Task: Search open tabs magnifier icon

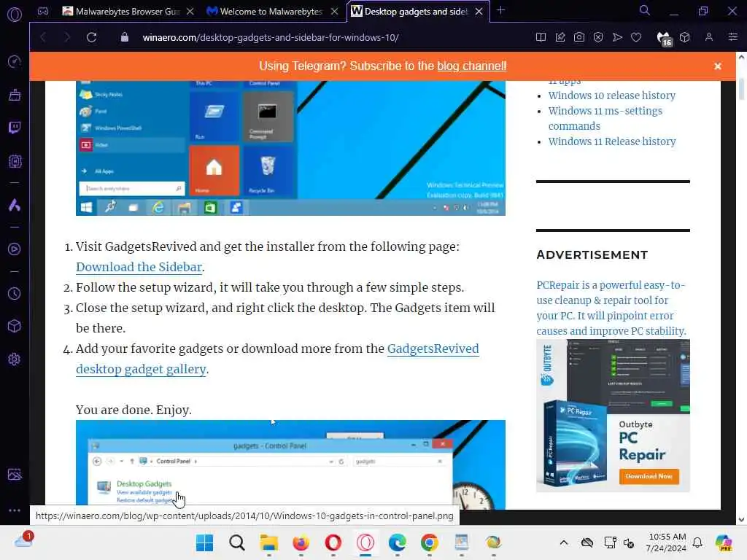Action: point(645,10)
